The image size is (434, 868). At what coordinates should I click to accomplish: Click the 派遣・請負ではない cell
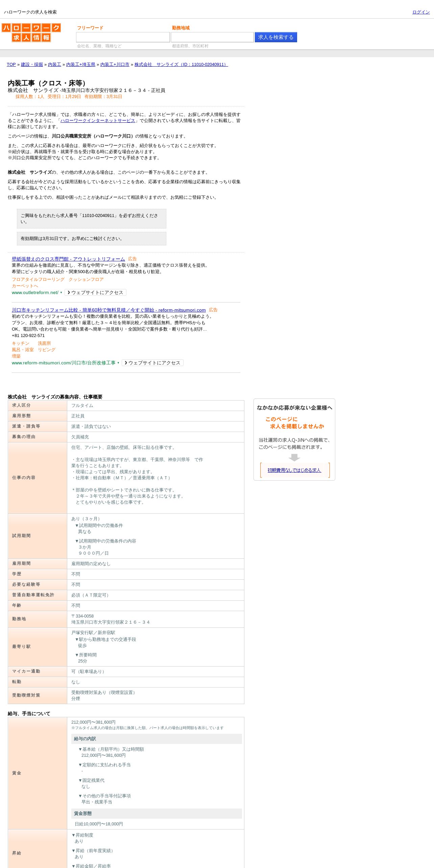click(155, 427)
